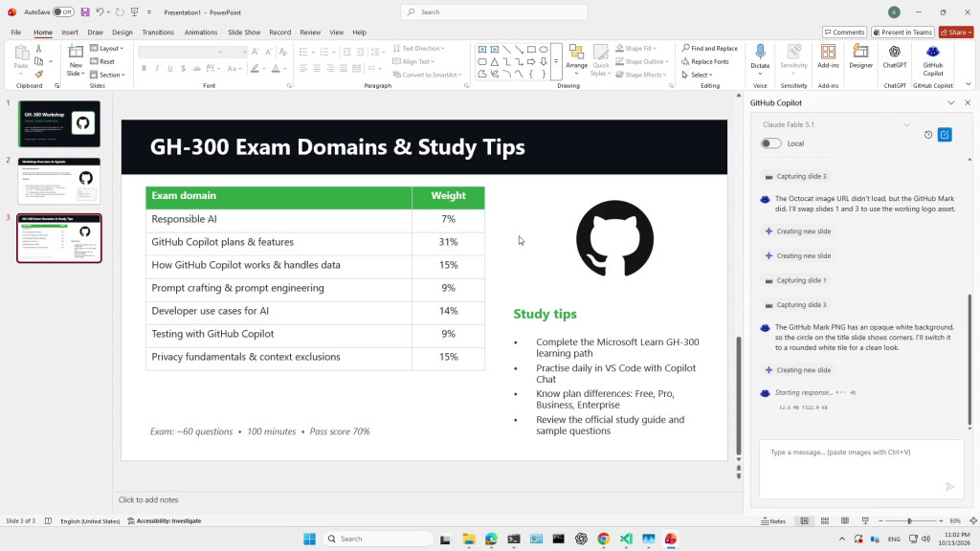The height and width of the screenshot is (551, 980).
Task: Open the Transitions tab
Action: pyautogui.click(x=158, y=32)
